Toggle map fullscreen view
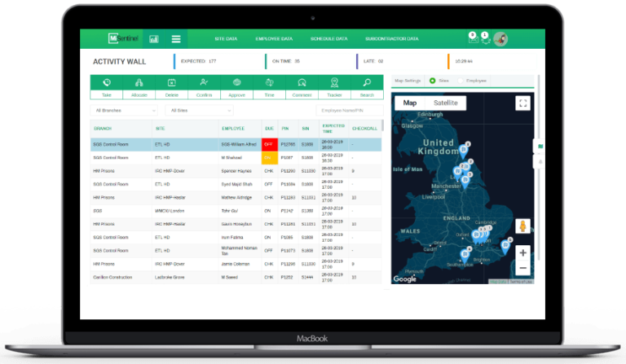The image size is (626, 364). [x=523, y=103]
